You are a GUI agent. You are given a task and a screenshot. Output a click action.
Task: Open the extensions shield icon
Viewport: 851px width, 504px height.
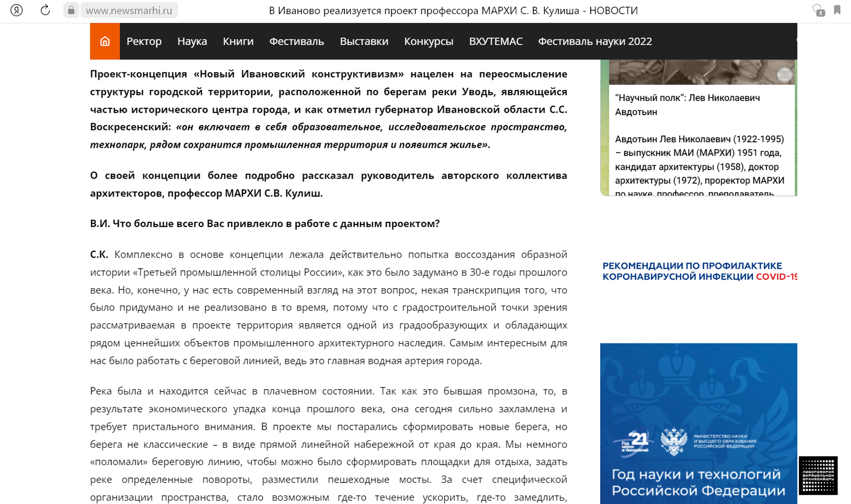point(818,10)
